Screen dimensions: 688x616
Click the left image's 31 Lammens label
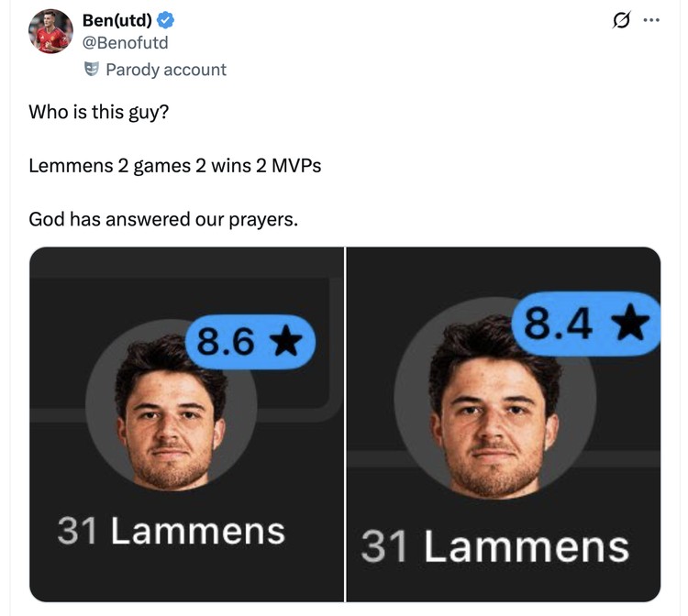pyautogui.click(x=171, y=531)
